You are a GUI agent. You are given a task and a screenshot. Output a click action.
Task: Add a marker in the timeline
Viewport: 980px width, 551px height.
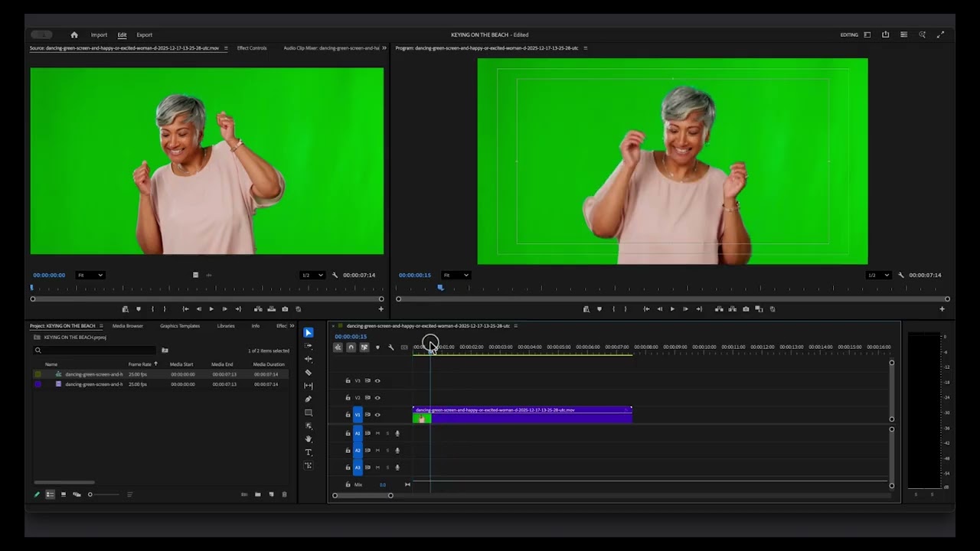tap(377, 347)
